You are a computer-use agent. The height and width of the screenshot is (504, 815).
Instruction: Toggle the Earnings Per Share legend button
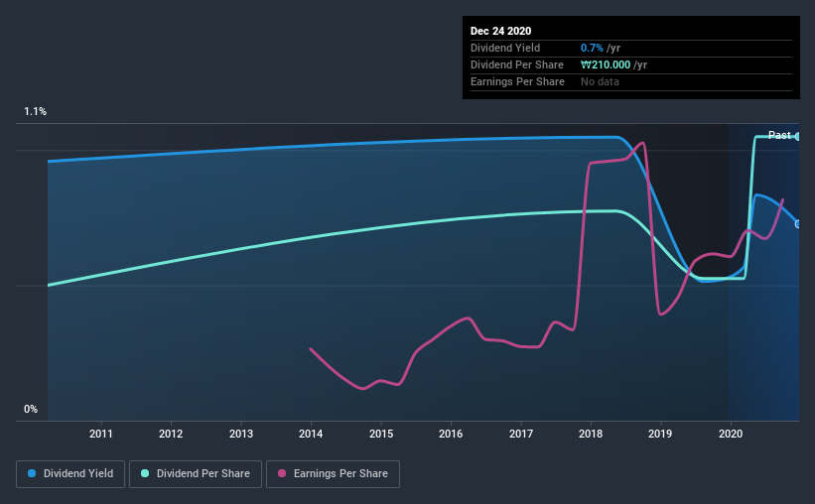[x=333, y=474]
